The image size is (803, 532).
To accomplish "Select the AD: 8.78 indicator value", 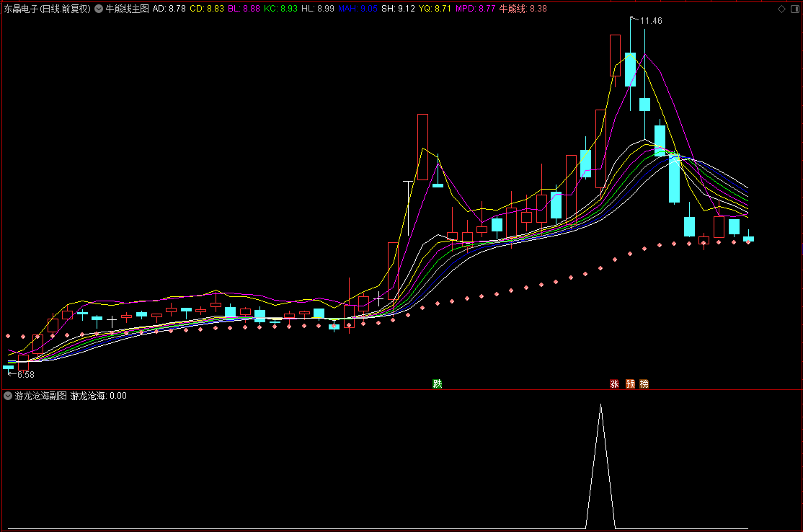I will 169,9.
